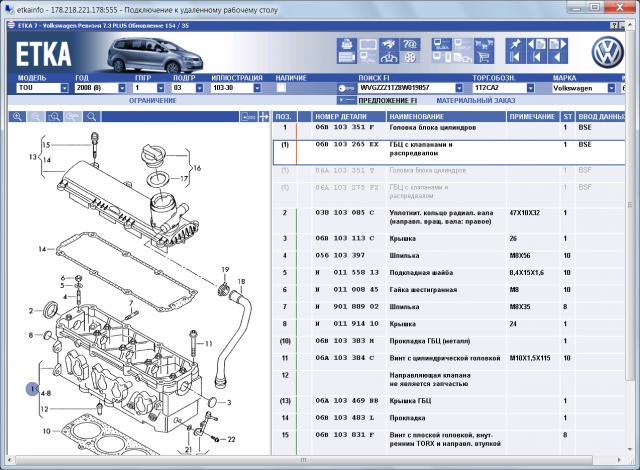Click the plain left arrow navigation icon

558,57
